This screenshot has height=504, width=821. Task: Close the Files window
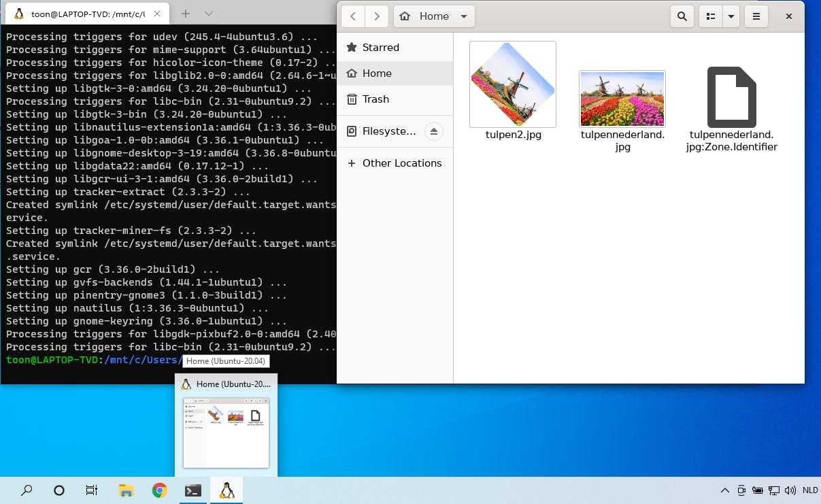tap(789, 16)
